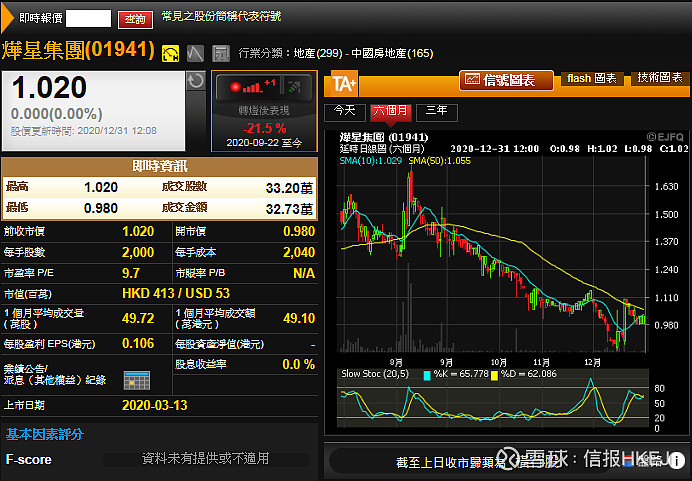Open the 常見之股份簡稱代表符號 link
This screenshot has height=481, width=692.
[x=221, y=17]
